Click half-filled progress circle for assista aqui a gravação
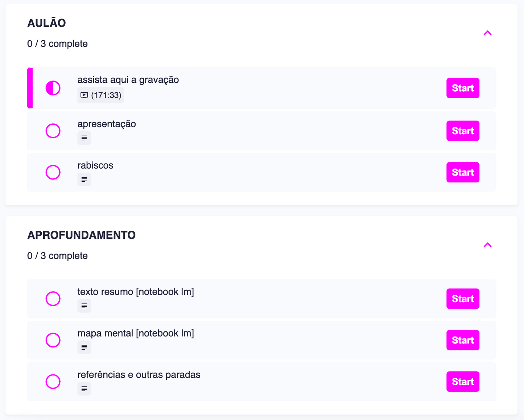The height and width of the screenshot is (420, 524). coord(53,88)
